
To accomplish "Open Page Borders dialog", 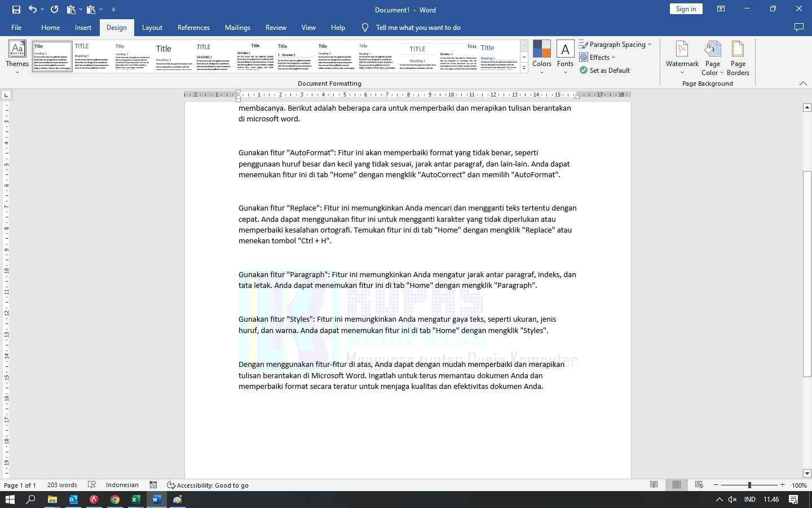I will click(738, 58).
